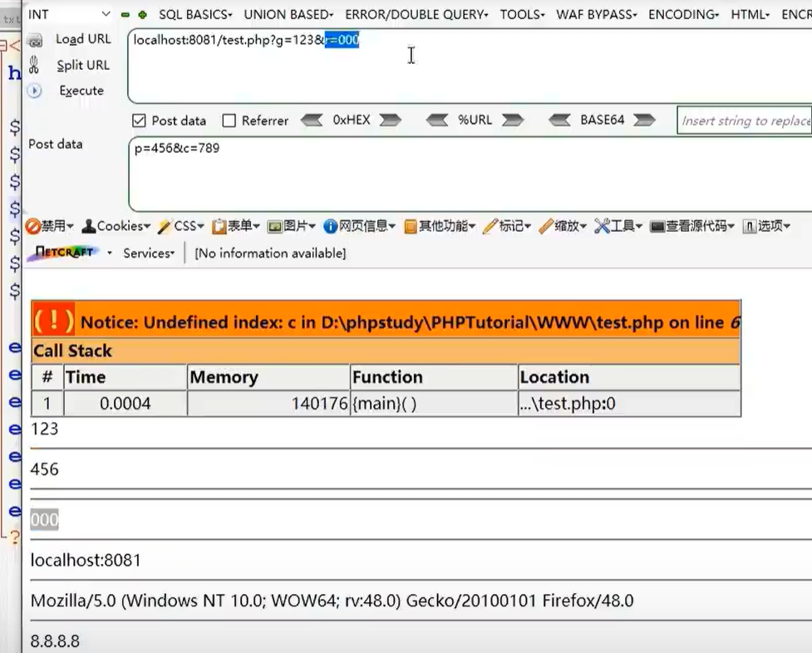Open the 缩放 (Resize) toolbar menu

point(563,226)
